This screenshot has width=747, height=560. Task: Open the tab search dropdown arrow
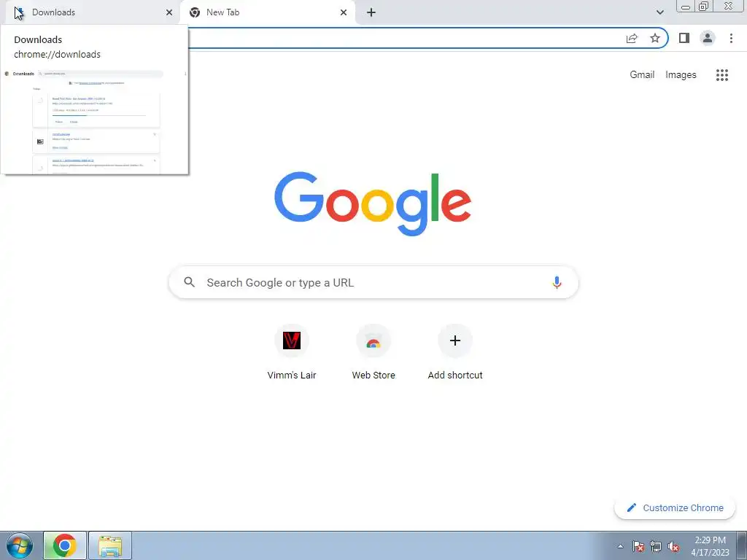pos(659,12)
